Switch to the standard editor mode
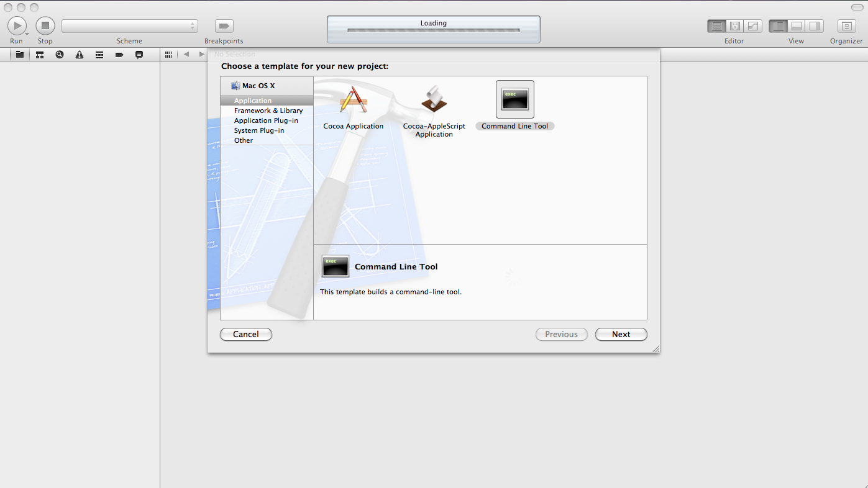Image resolution: width=868 pixels, height=488 pixels. point(717,26)
